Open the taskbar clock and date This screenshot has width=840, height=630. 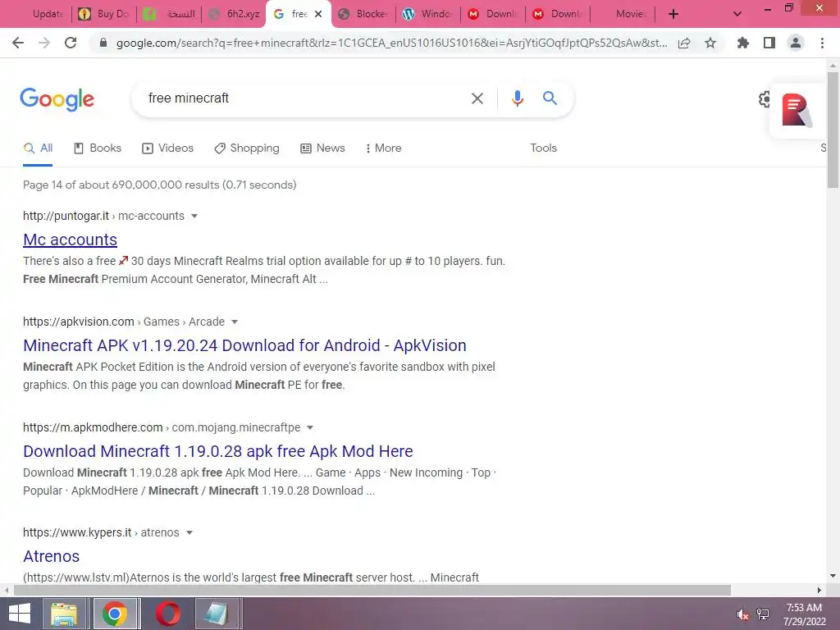coord(804,614)
